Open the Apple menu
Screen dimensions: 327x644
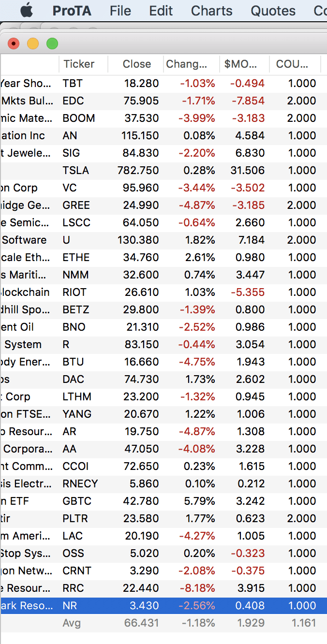[27, 10]
